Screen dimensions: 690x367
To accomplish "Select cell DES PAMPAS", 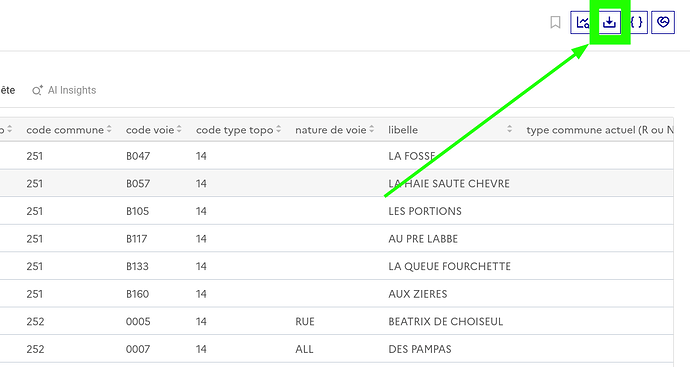I will point(420,349).
